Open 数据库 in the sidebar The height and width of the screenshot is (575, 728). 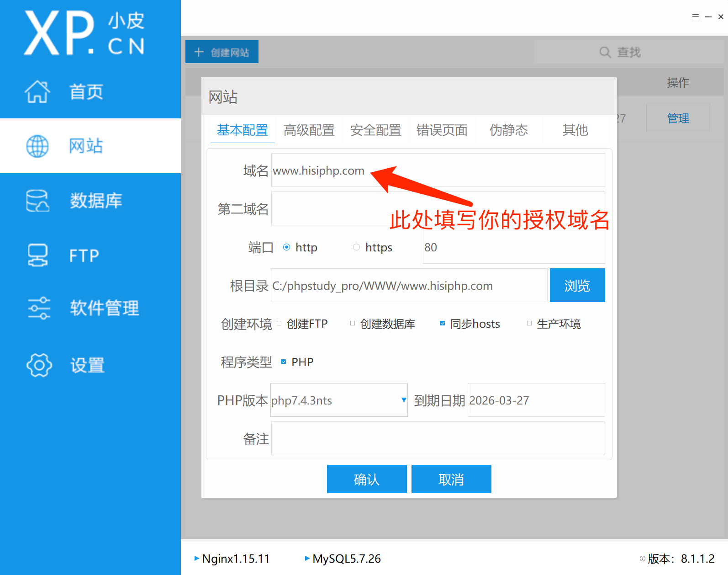(90, 201)
